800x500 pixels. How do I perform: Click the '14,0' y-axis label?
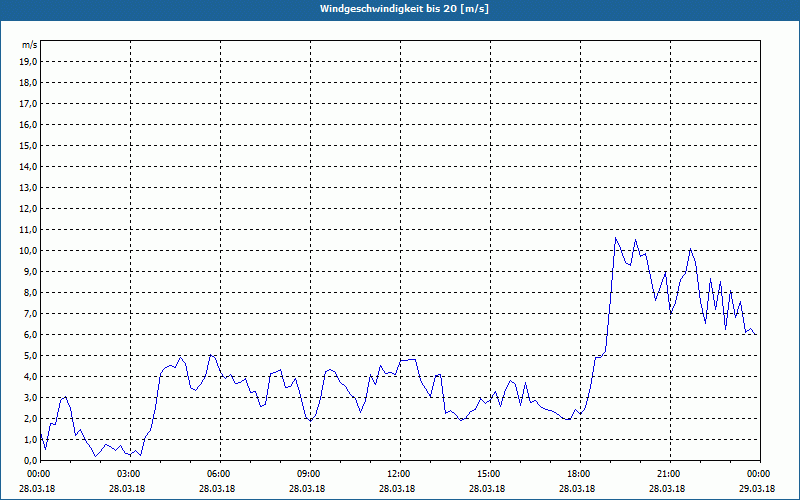tap(30, 166)
